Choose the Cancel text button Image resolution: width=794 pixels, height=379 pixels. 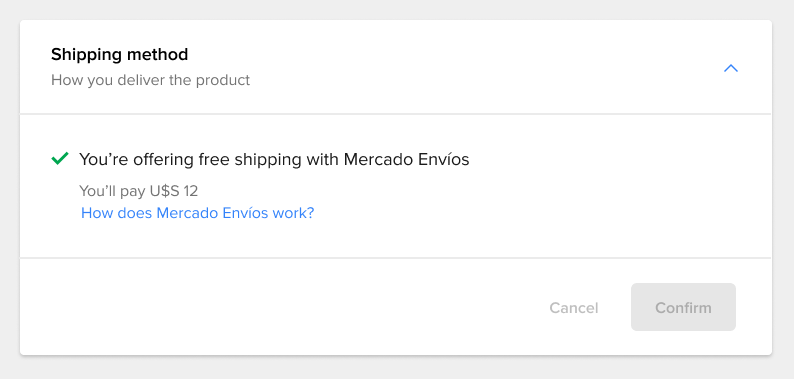[x=574, y=308]
